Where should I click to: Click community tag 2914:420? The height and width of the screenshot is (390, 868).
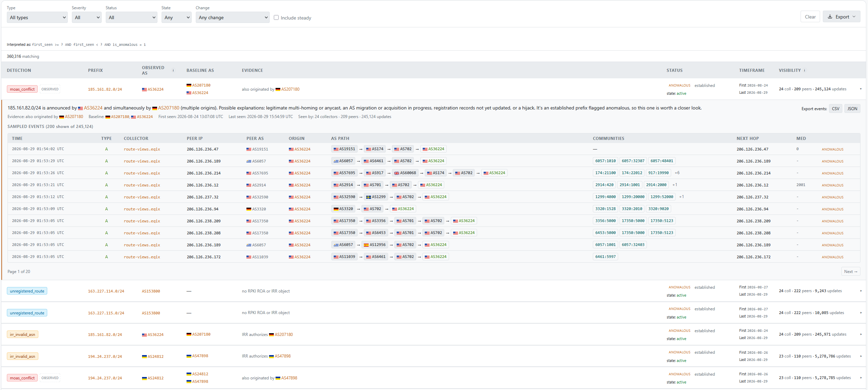(604, 185)
